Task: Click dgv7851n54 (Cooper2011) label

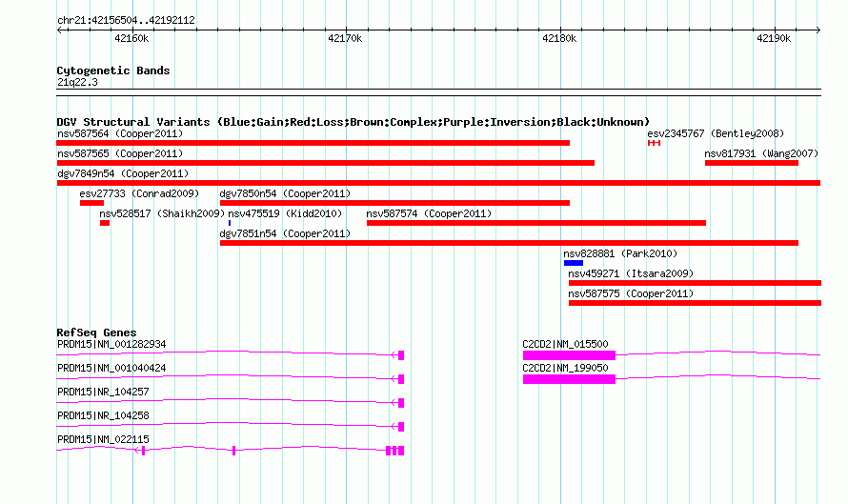Action: [285, 233]
